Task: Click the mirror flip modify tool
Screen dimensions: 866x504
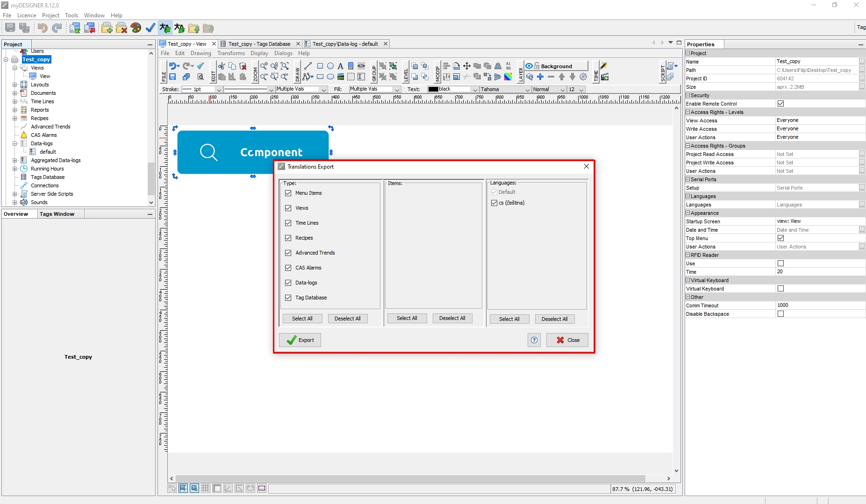Action: (x=498, y=66)
